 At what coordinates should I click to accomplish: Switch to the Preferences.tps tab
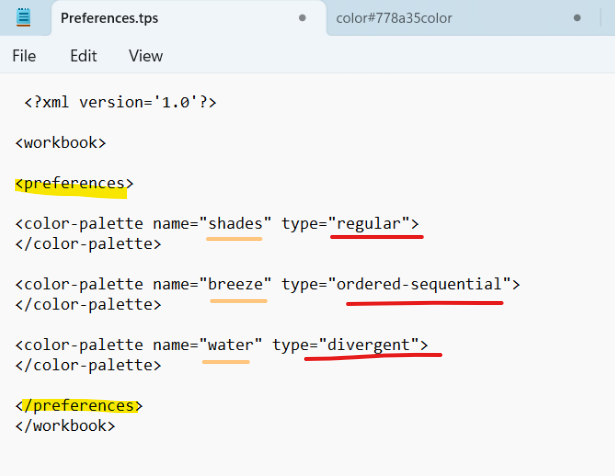point(110,18)
